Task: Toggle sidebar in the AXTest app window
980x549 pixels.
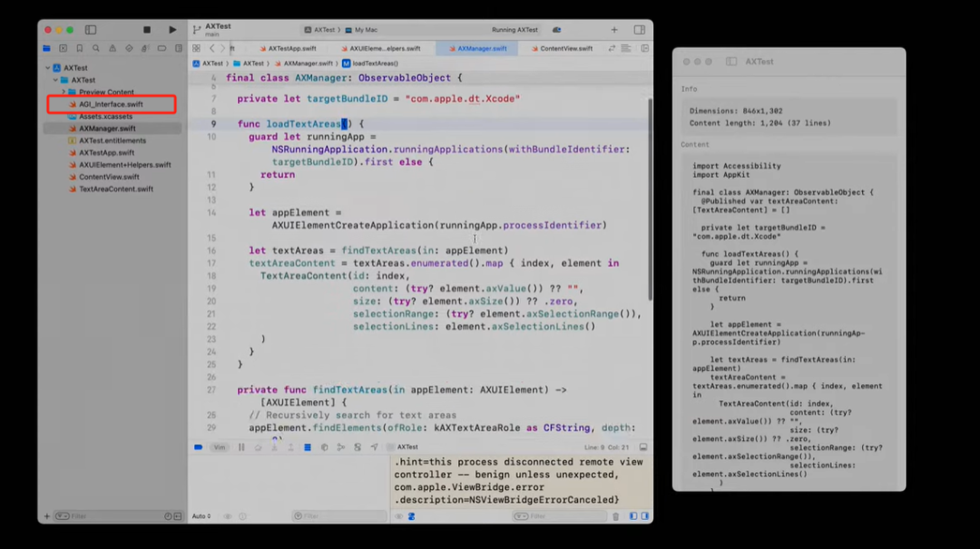Action: 731,62
